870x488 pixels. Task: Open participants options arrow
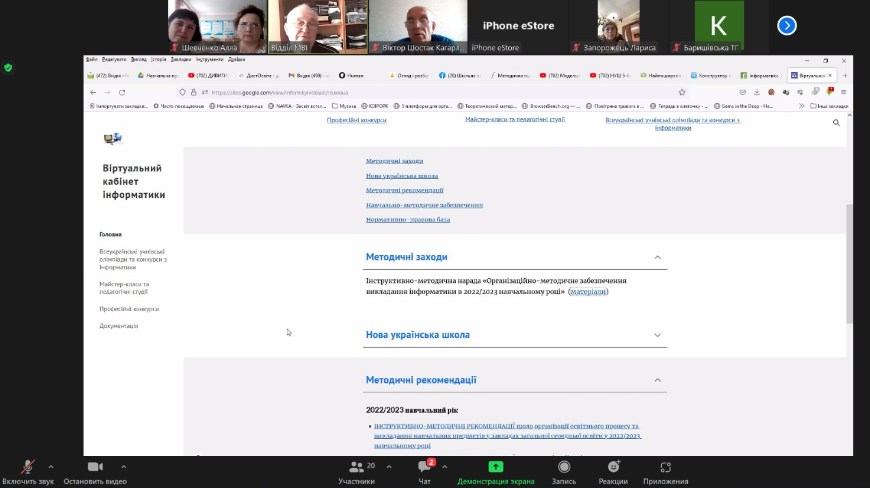pyautogui.click(x=389, y=467)
